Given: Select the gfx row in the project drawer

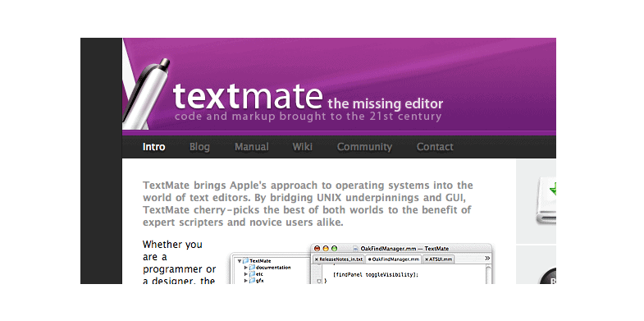Looking at the screenshot, I should pyautogui.click(x=272, y=280).
